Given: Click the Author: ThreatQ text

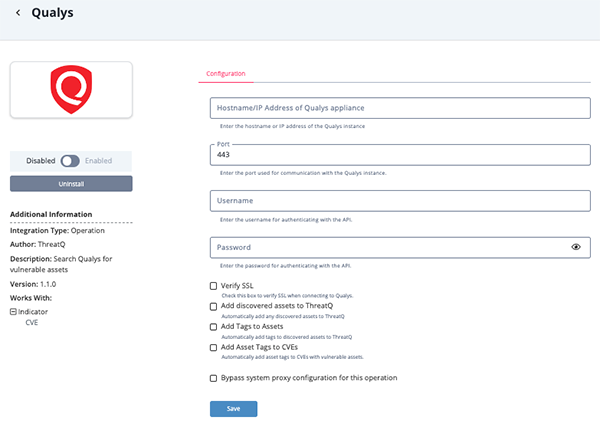Looking at the screenshot, I should click(x=38, y=244).
